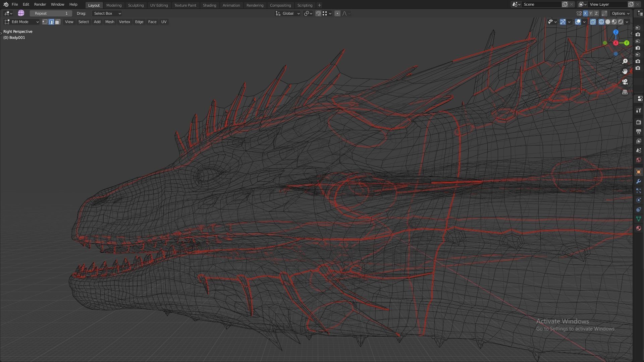Toggle the camera view icon
Image resolution: width=644 pixels, height=362 pixels.
click(x=625, y=82)
